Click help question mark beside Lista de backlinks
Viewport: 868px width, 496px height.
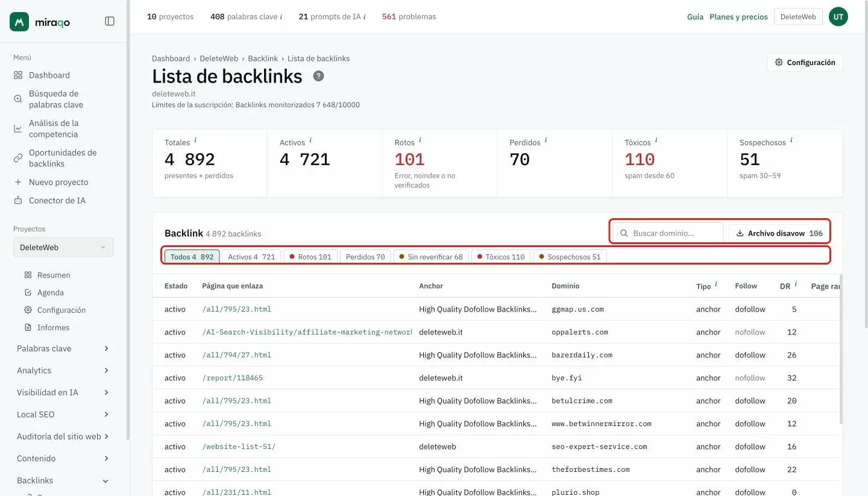pyautogui.click(x=318, y=77)
